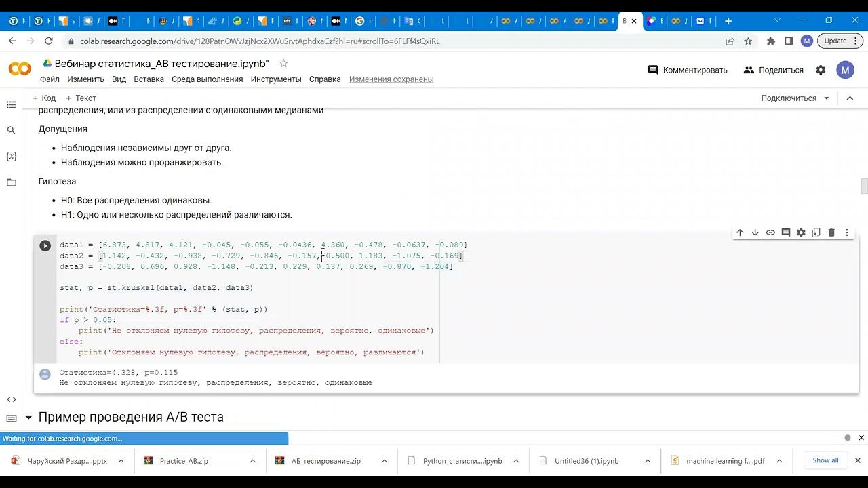Close the downloads bar

coord(857,460)
